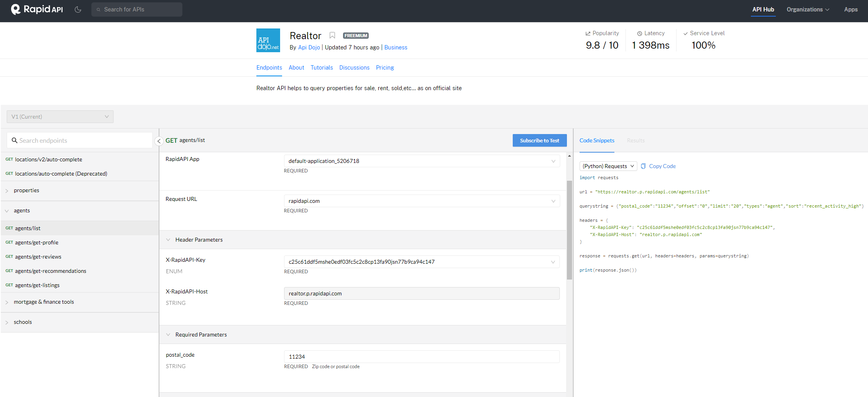Viewport: 868px width, 397px height.
Task: Collapse the agents group
Action: 80,211
